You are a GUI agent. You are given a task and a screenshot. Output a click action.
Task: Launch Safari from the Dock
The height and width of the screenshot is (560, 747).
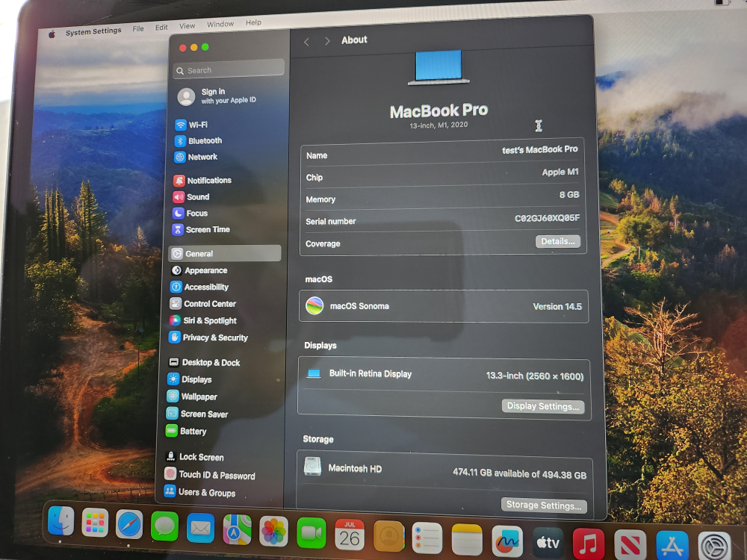point(129,525)
